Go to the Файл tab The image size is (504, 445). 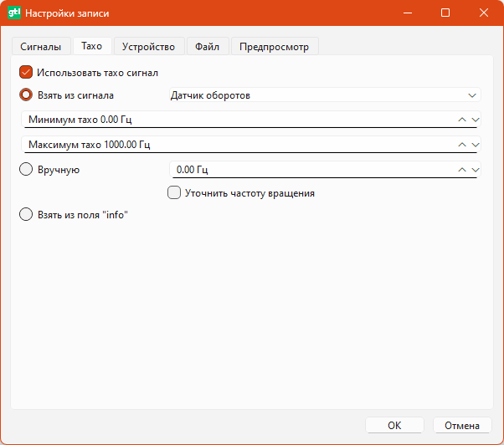point(207,47)
